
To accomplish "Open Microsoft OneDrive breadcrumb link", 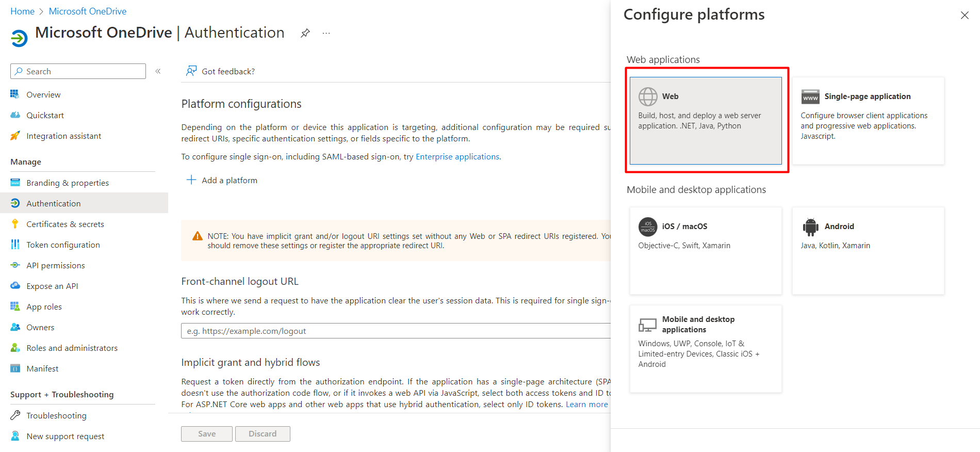I will pyautogui.click(x=88, y=11).
